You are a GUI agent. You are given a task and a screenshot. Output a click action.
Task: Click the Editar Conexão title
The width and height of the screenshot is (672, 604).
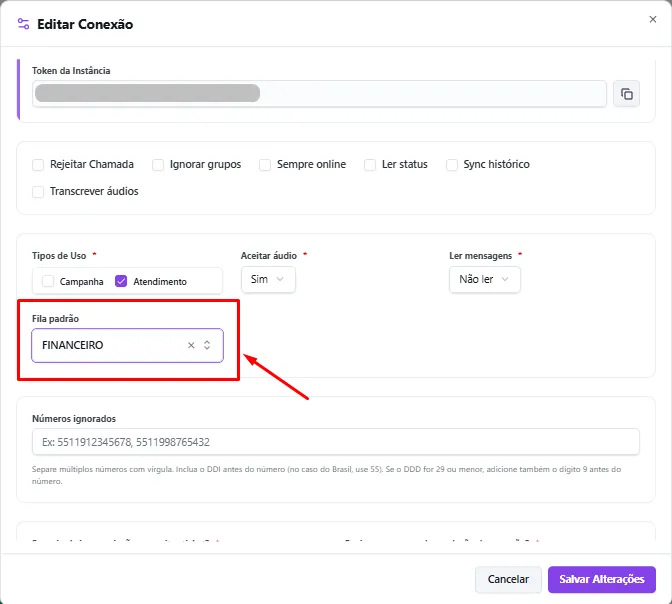click(x=85, y=24)
